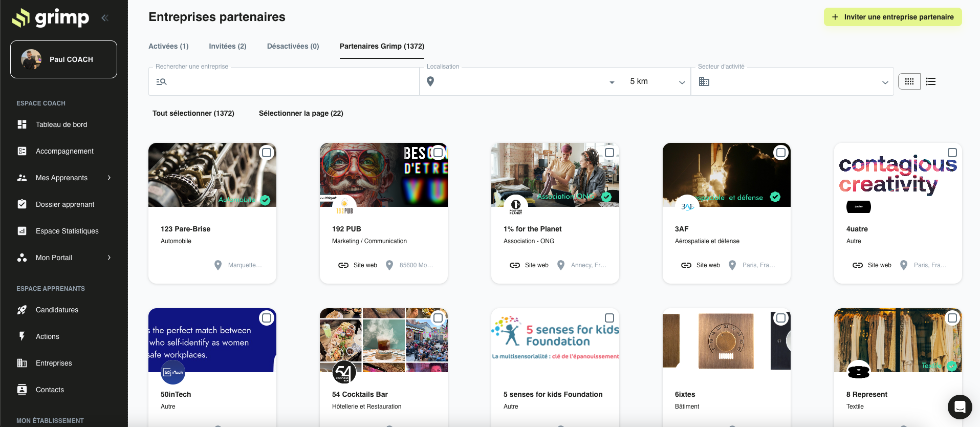Switch to list view

[931, 81]
